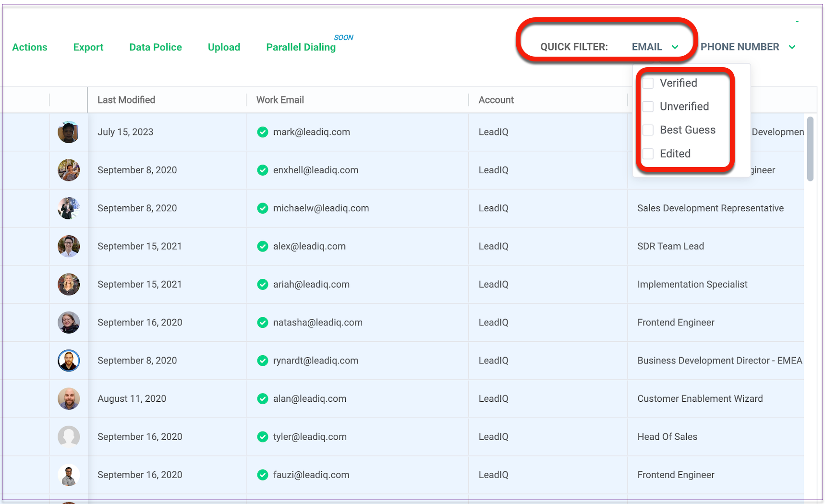825x504 pixels.
Task: Click verified checkmark icon next to alan@leadiq.com
Action: tap(262, 398)
